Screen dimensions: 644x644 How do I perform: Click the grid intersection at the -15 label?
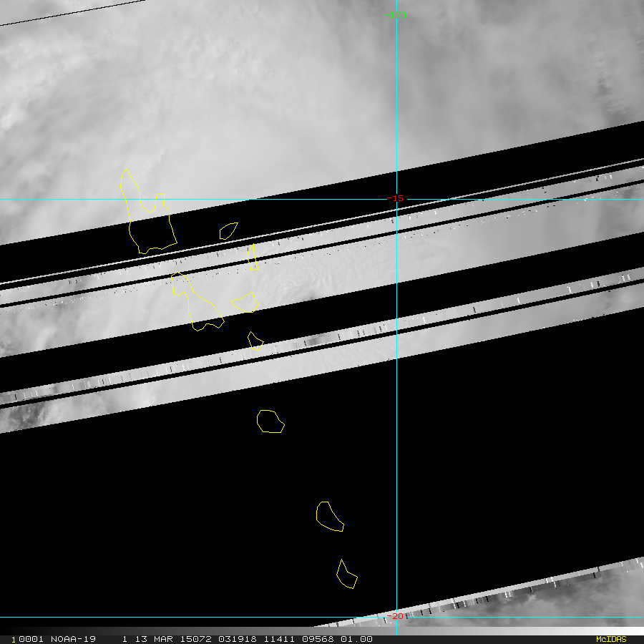[396, 199]
